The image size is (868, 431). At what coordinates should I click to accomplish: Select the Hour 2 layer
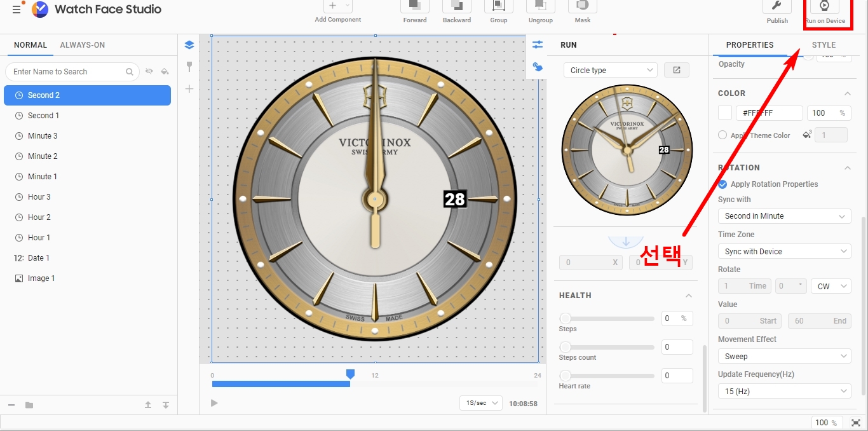[x=87, y=217]
